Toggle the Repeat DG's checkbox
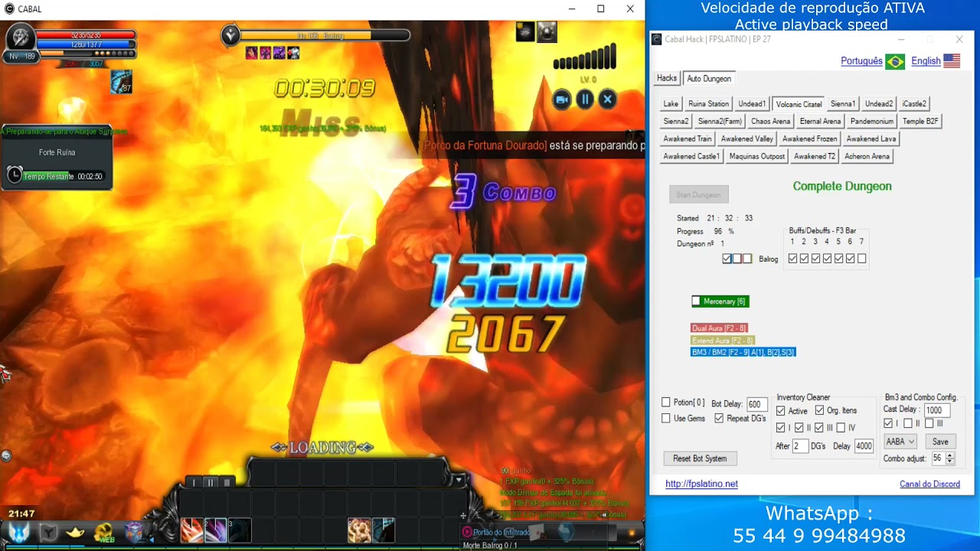This screenshot has height=551, width=980. (719, 419)
